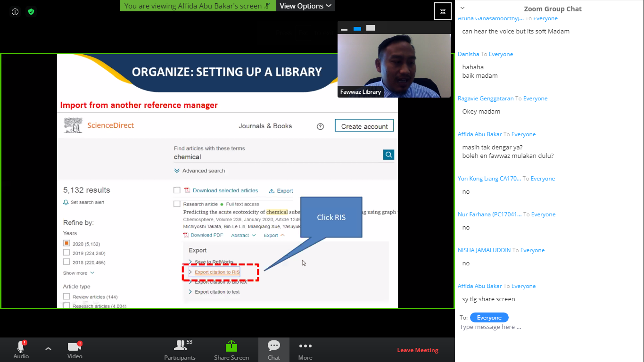Click "can hear the voice" chat message
This screenshot has width=644, height=362.
pyautogui.click(x=516, y=32)
